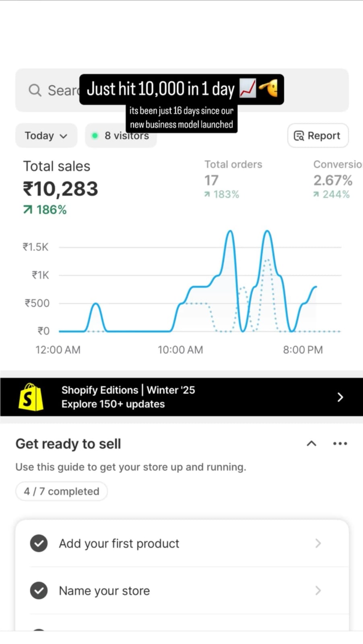Viewport: 363px width, 644px height.
Task: Click the Report document icon
Action: (299, 136)
